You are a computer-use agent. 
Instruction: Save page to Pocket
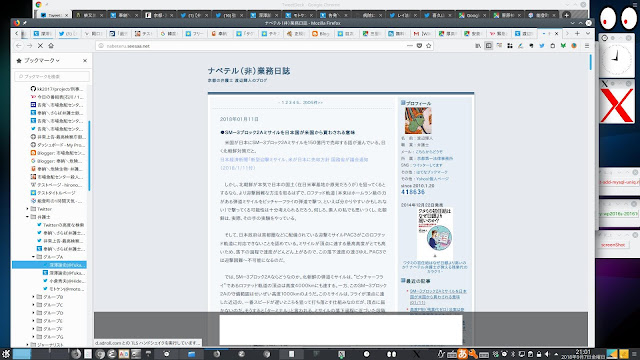click(x=419, y=46)
